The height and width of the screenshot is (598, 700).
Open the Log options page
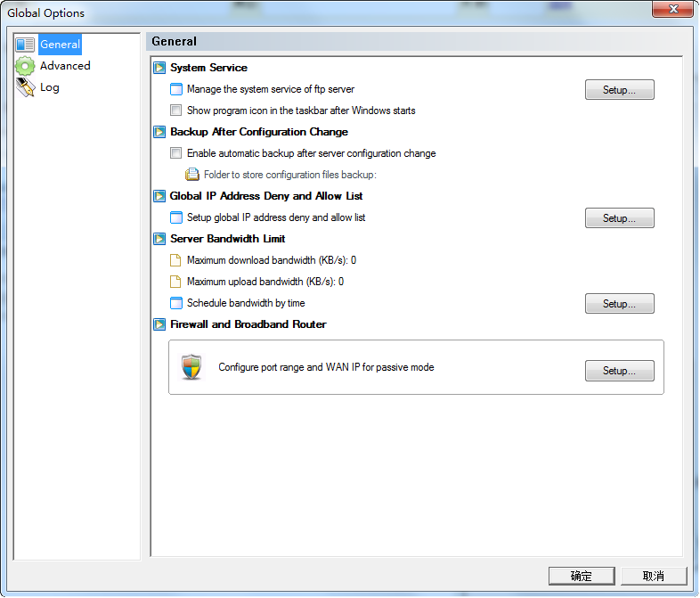point(50,87)
